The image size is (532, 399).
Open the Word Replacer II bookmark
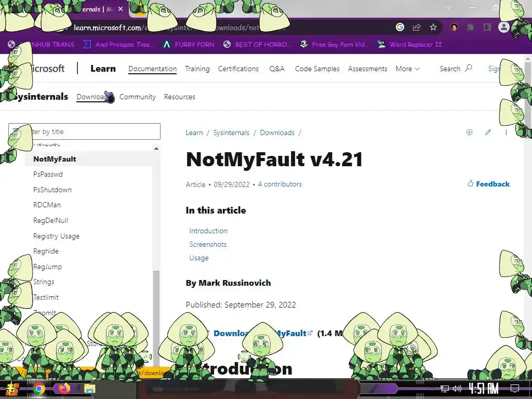[409, 45]
